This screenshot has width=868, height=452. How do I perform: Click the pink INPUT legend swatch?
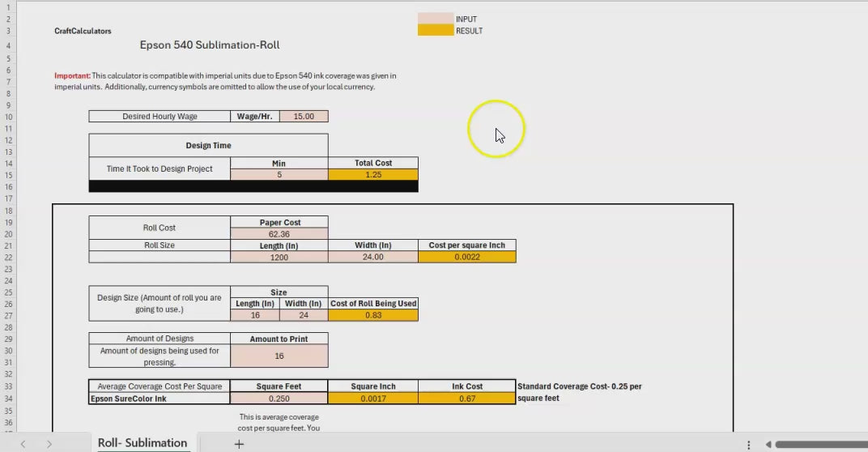pyautogui.click(x=435, y=19)
